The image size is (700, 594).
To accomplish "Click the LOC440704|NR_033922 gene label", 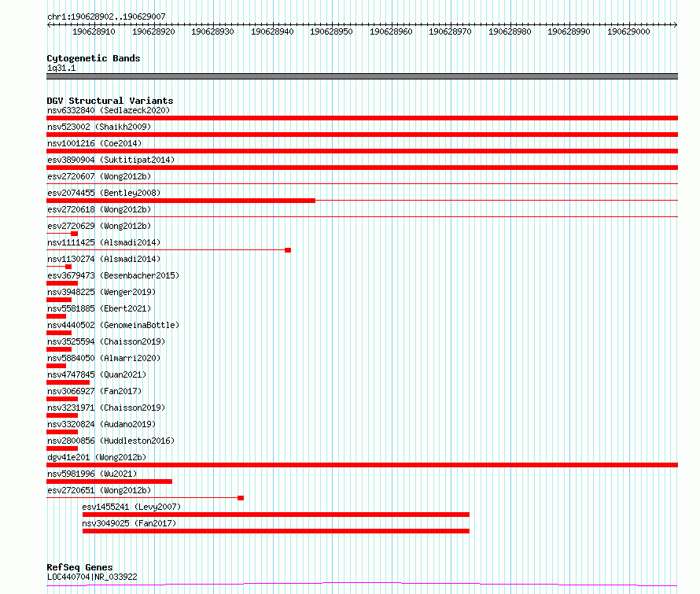I will (92, 577).
